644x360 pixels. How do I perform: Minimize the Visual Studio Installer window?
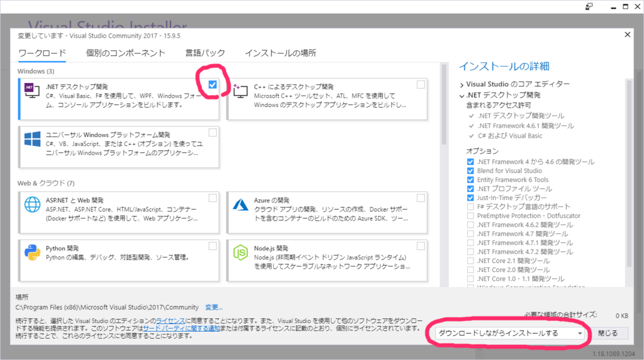[613, 7]
